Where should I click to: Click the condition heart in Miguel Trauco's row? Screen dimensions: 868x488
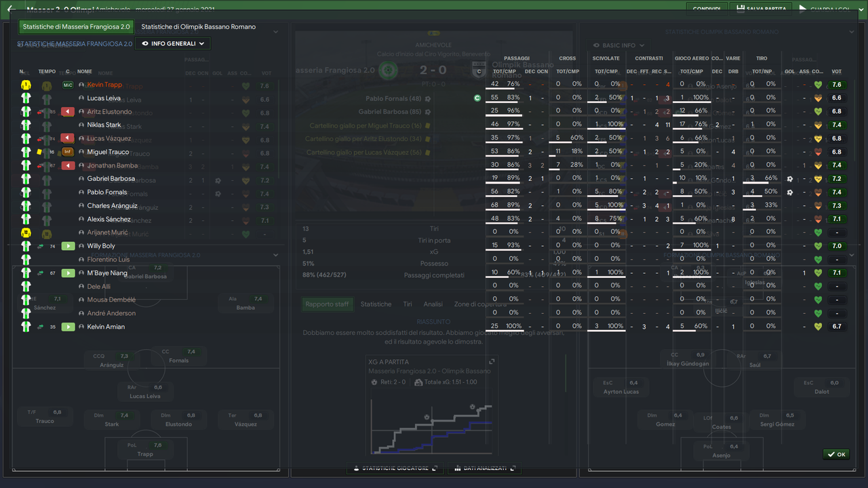pos(818,152)
